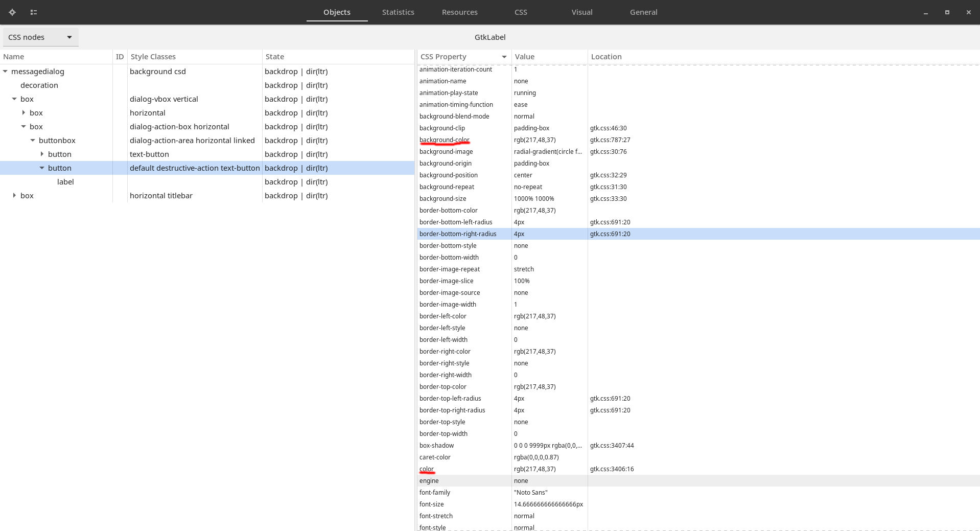
Task: Select the font-size property row
Action: click(698, 504)
